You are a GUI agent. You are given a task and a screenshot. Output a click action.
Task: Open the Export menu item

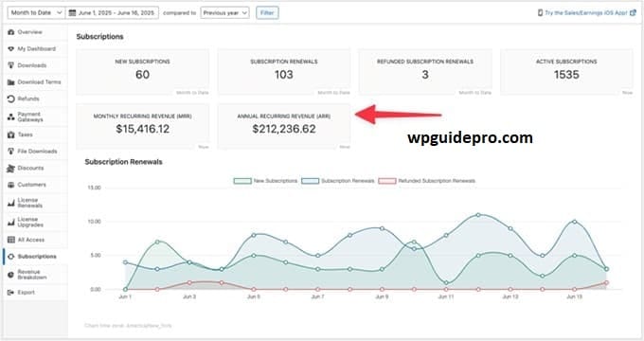point(26,292)
